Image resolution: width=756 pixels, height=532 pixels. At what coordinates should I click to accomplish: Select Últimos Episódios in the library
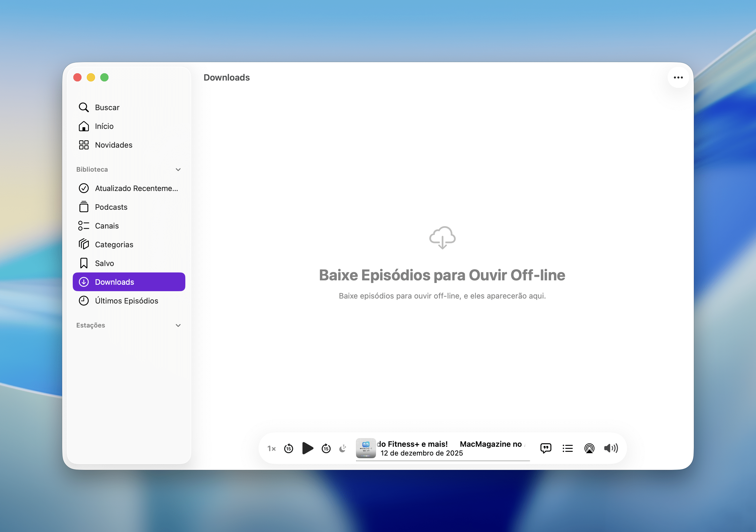click(x=126, y=301)
